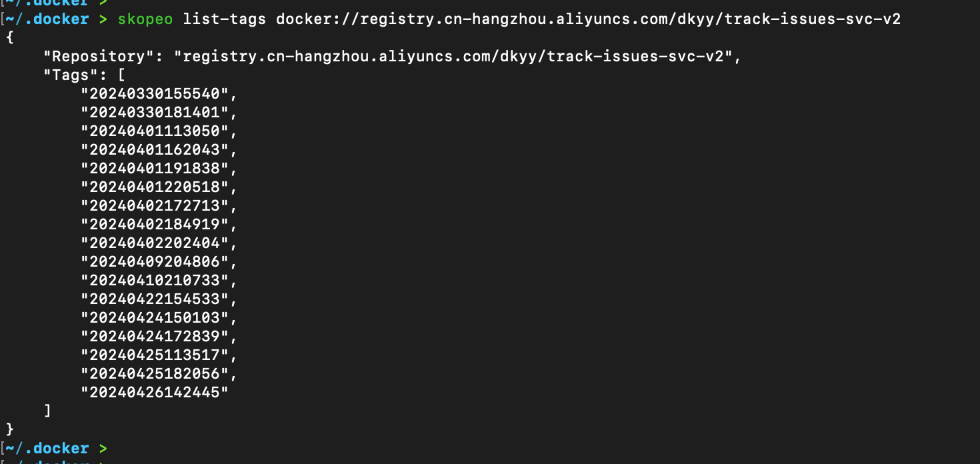Click the skopeo command word
Viewport: 980px width, 464px height.
[x=145, y=19]
